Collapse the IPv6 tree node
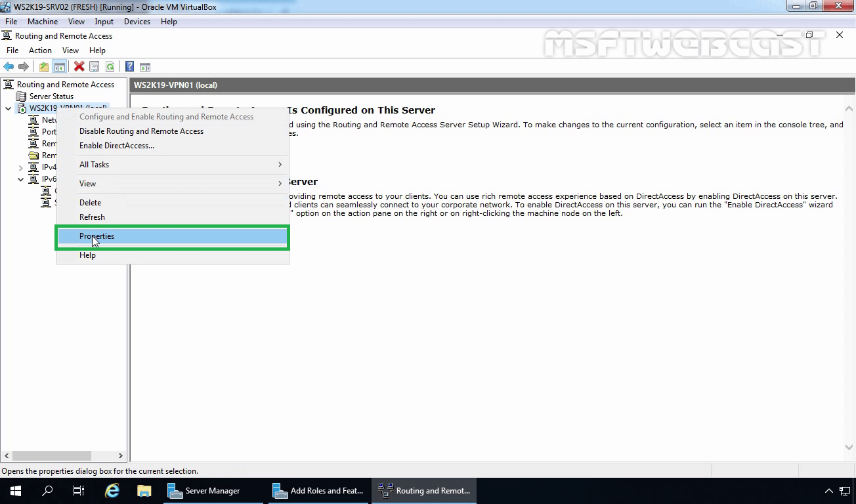The height and width of the screenshot is (504, 856). coord(21,179)
